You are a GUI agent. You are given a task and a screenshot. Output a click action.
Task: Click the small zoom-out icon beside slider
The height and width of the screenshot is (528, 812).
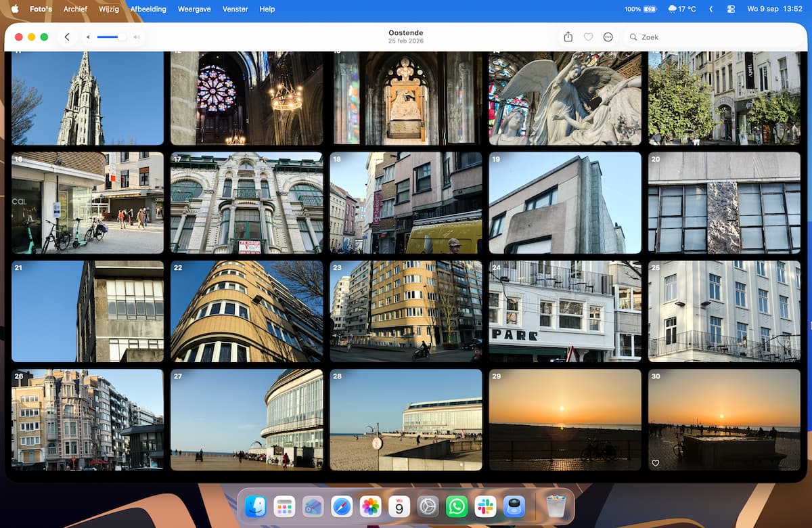(88, 37)
